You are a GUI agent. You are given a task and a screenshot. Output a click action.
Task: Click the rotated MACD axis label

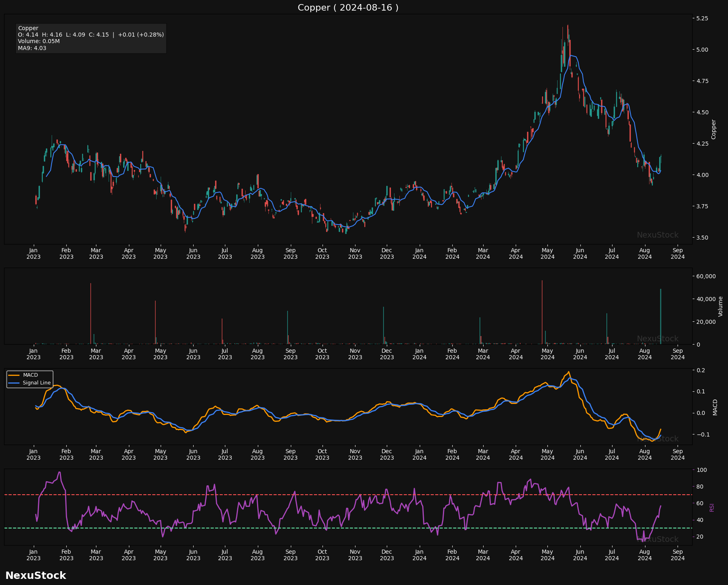[x=715, y=407]
